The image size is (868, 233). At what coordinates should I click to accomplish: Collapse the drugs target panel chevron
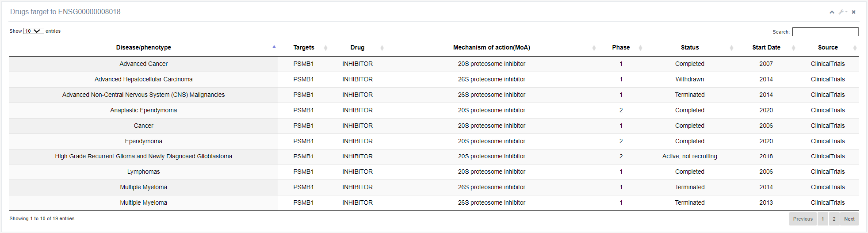[x=832, y=12]
